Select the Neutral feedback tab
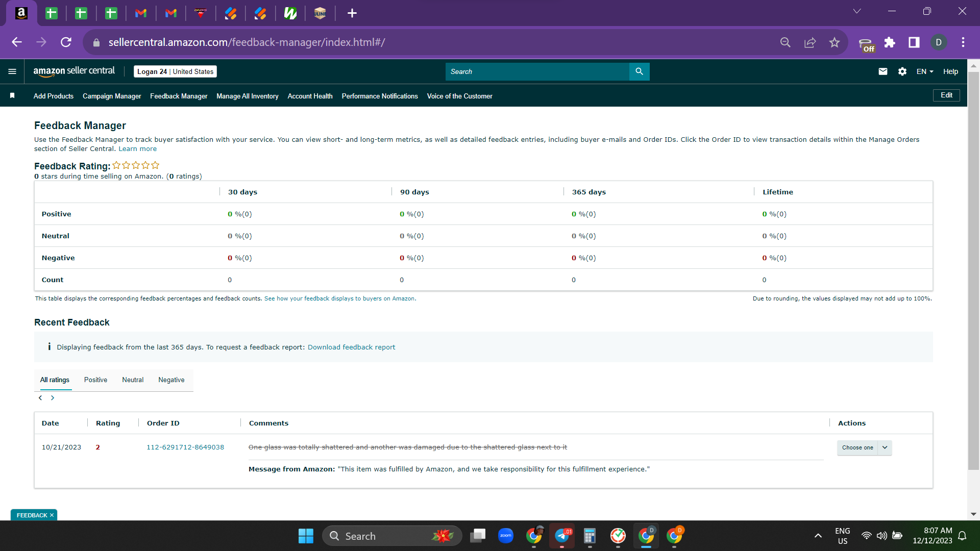Screen dimensions: 980x551 tap(133, 380)
